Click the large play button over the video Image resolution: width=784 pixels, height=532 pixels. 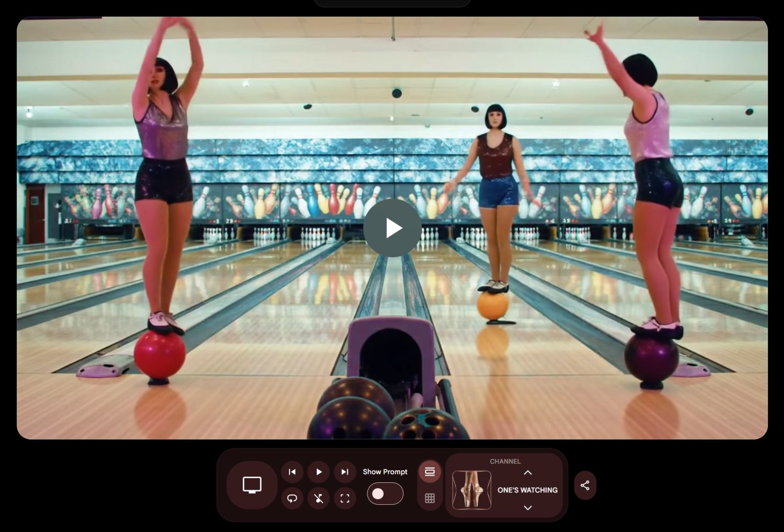[392, 228]
